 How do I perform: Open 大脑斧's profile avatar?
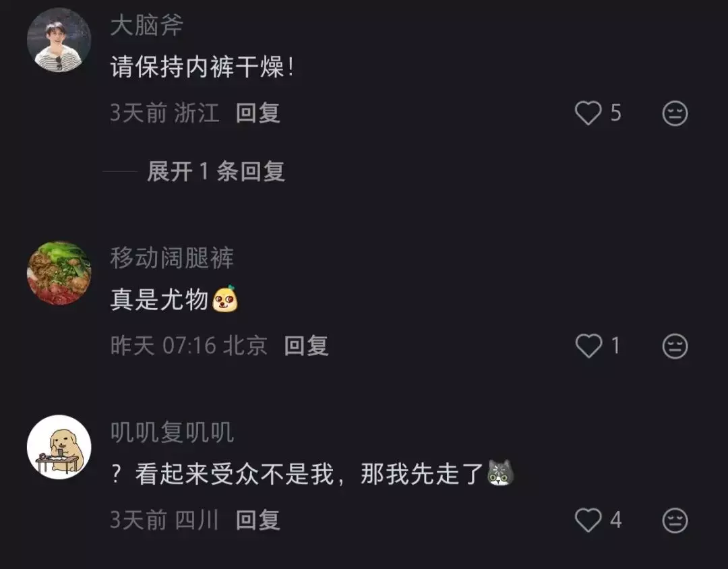[59, 40]
